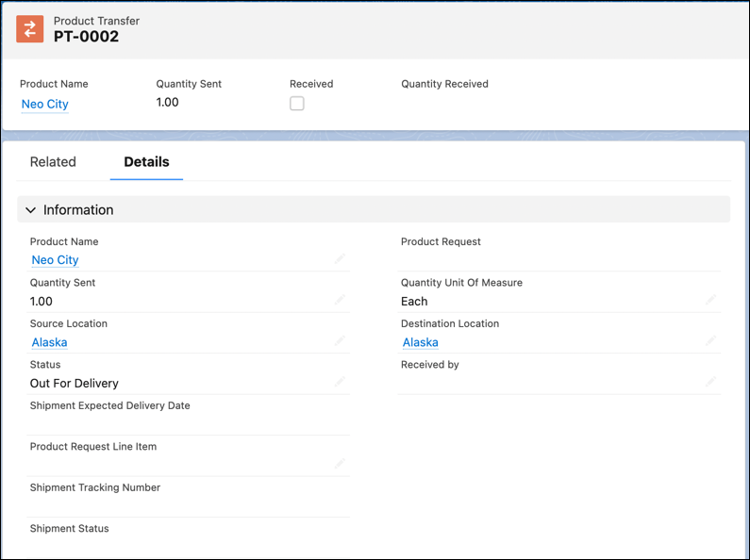Image resolution: width=750 pixels, height=560 pixels.
Task: Open Neo City link in record header
Action: pyautogui.click(x=45, y=104)
